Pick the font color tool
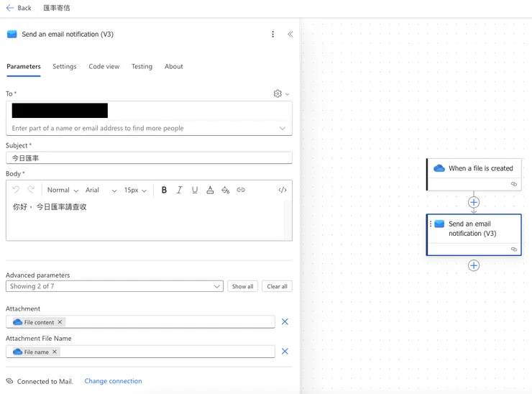Screen dimensions: 532x394 tap(210, 190)
